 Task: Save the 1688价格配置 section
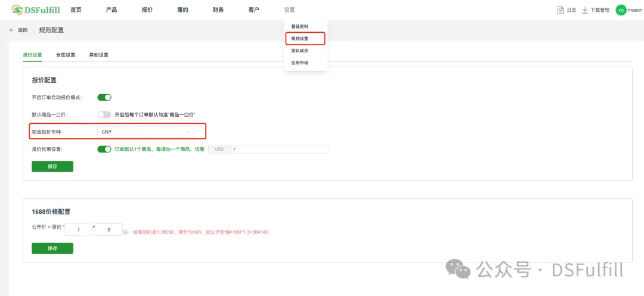[52, 248]
